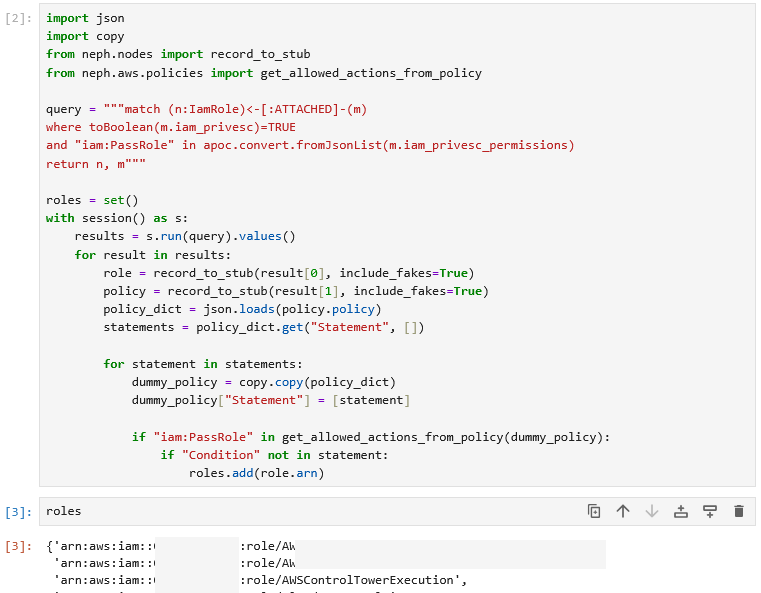Click 'dummy_policy = copy.copy(policy_dict)' line
Viewport: 761px width, 593px height.
(264, 382)
